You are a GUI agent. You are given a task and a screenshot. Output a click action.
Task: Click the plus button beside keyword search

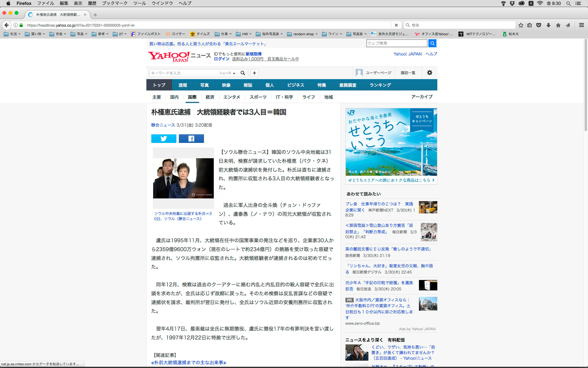tap(254, 73)
